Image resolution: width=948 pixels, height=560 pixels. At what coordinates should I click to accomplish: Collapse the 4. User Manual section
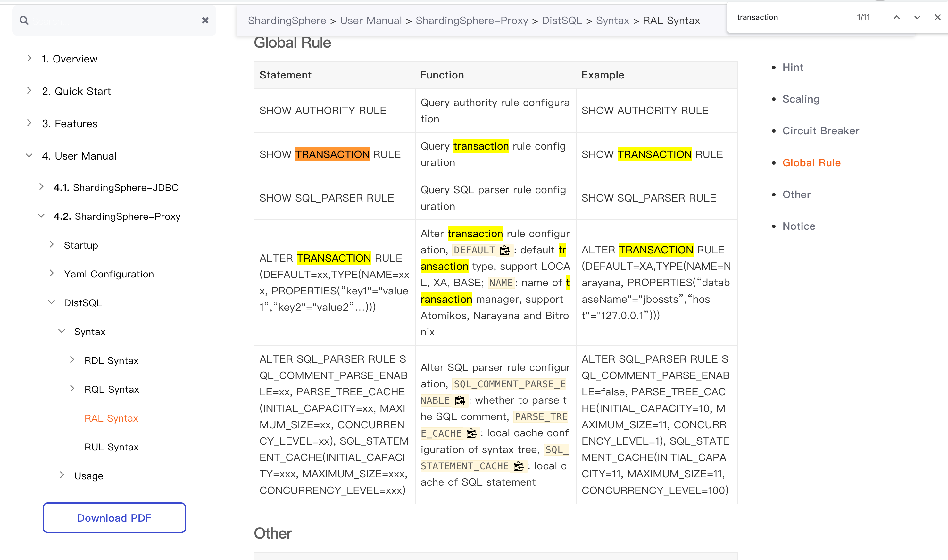click(29, 155)
